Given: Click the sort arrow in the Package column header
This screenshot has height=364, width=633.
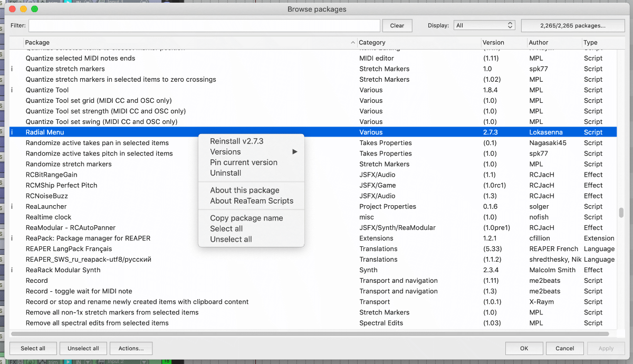Looking at the screenshot, I should 353,42.
